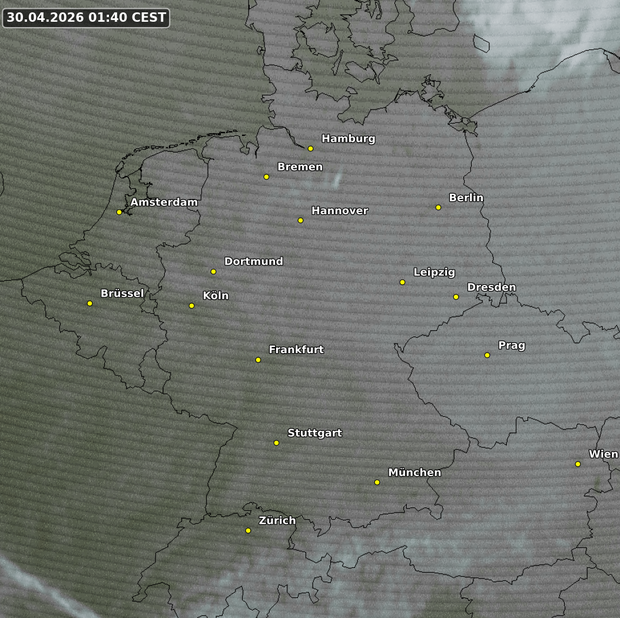Select the Brüssel city marker dot

(89, 303)
